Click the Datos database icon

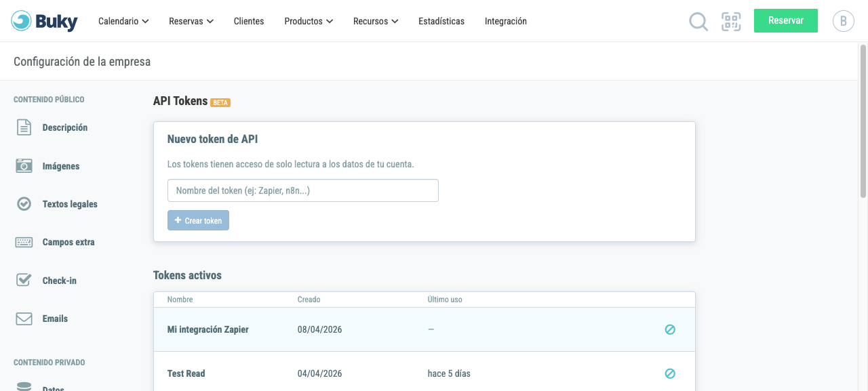point(24,387)
